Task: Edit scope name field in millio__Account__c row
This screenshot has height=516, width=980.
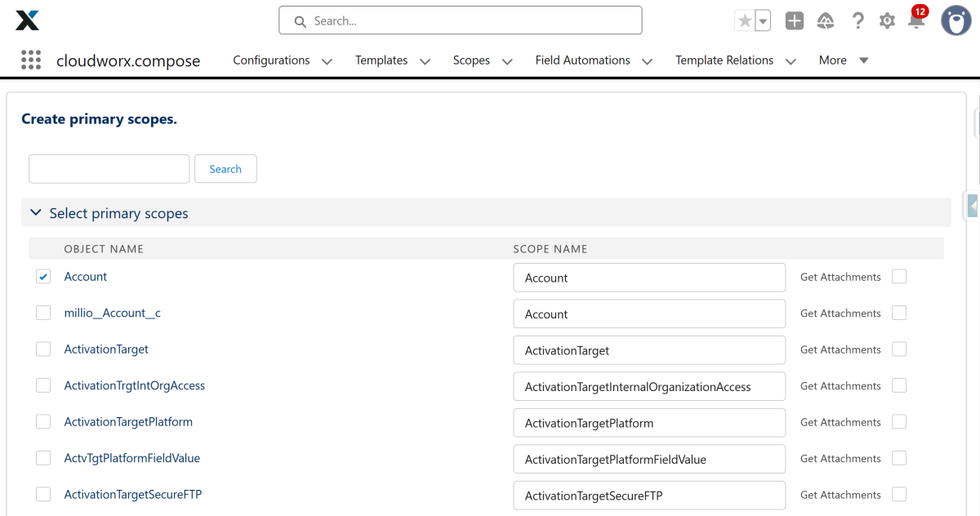Action: click(x=649, y=314)
